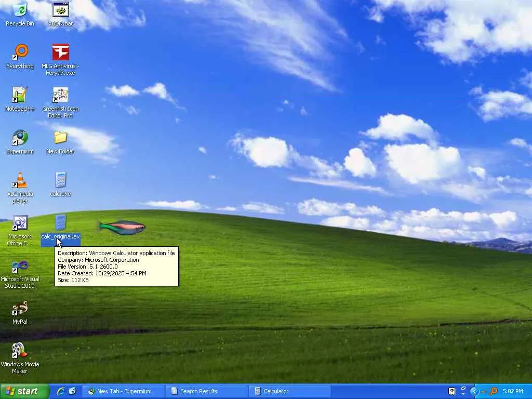532x399 pixels.
Task: Select the New Folder icon
Action: [60, 137]
